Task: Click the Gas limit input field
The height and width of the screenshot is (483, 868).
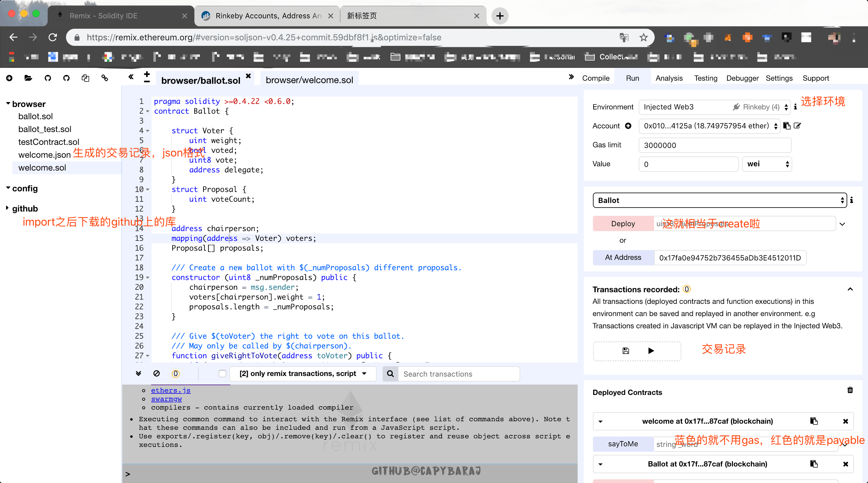Action: [714, 145]
